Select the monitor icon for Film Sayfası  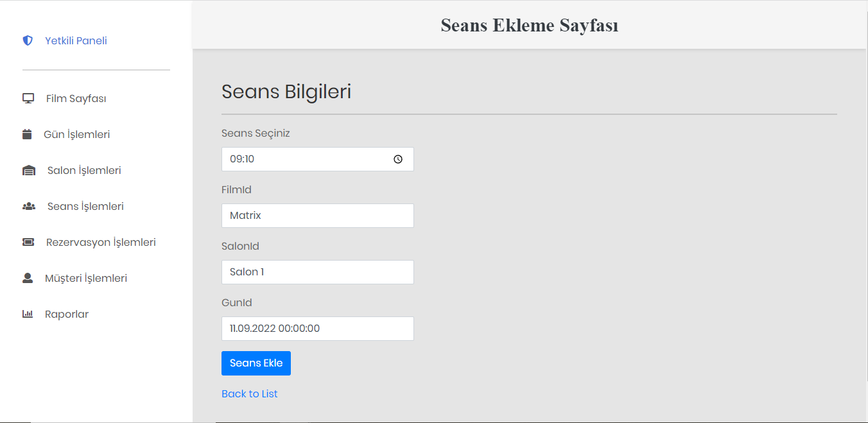[27, 97]
